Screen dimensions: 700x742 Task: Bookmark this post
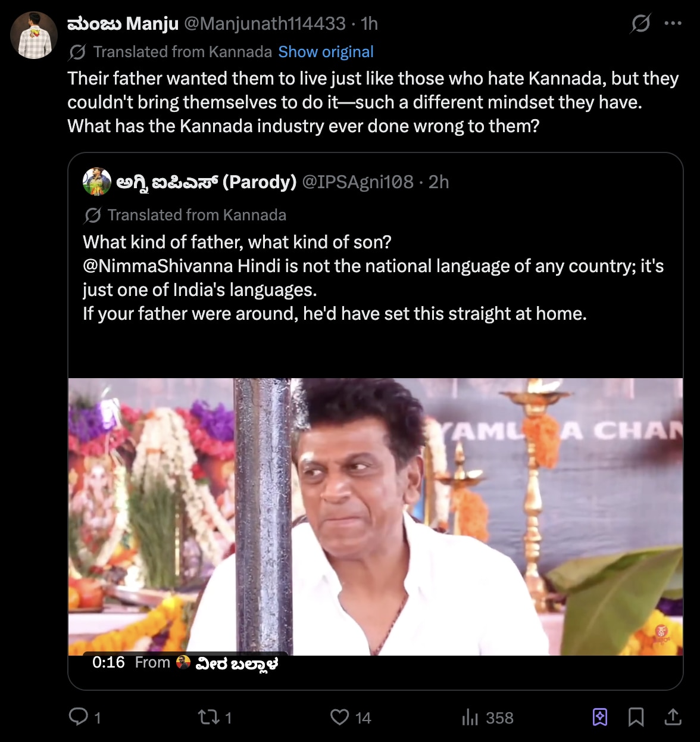click(636, 717)
